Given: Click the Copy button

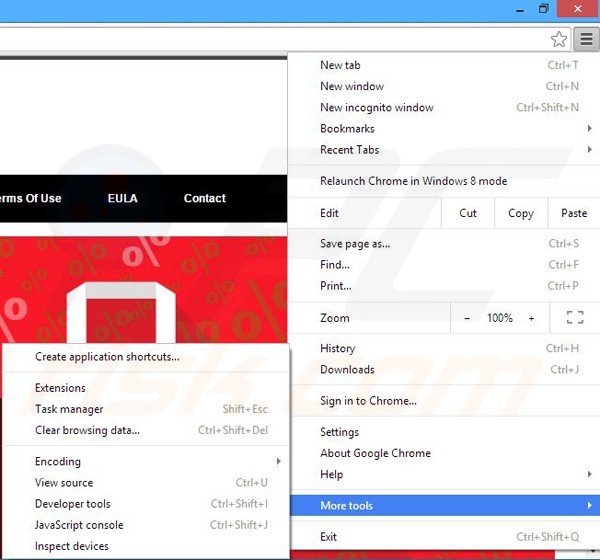Looking at the screenshot, I should click(x=521, y=213).
